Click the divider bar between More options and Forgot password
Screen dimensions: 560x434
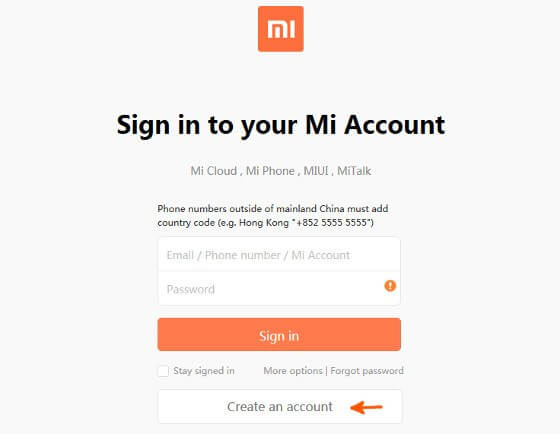tap(326, 371)
